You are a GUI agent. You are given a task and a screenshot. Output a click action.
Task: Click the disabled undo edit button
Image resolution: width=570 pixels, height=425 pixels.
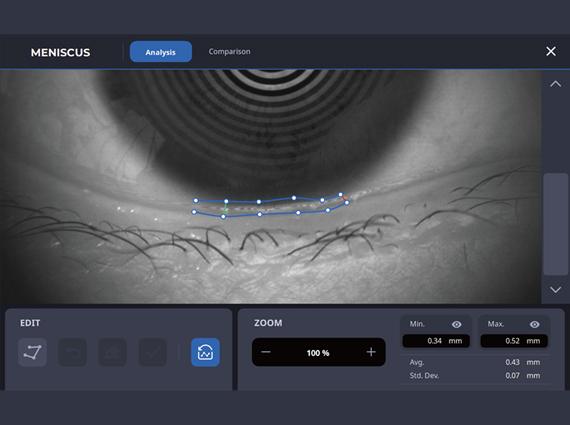[x=72, y=352]
